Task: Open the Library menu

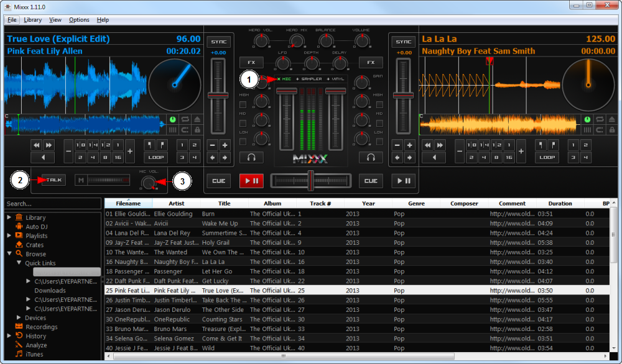Action: [32, 20]
